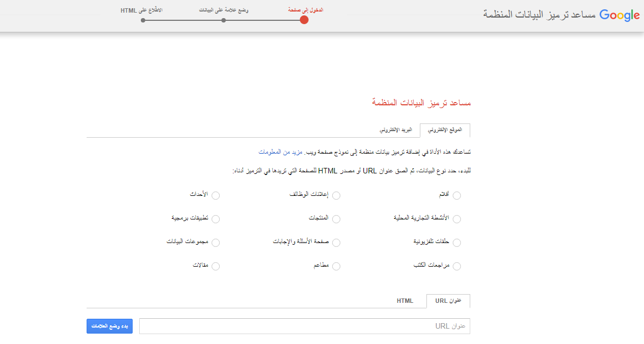
Task: Focus the 'عنوان URL' text field
Action: 304,326
